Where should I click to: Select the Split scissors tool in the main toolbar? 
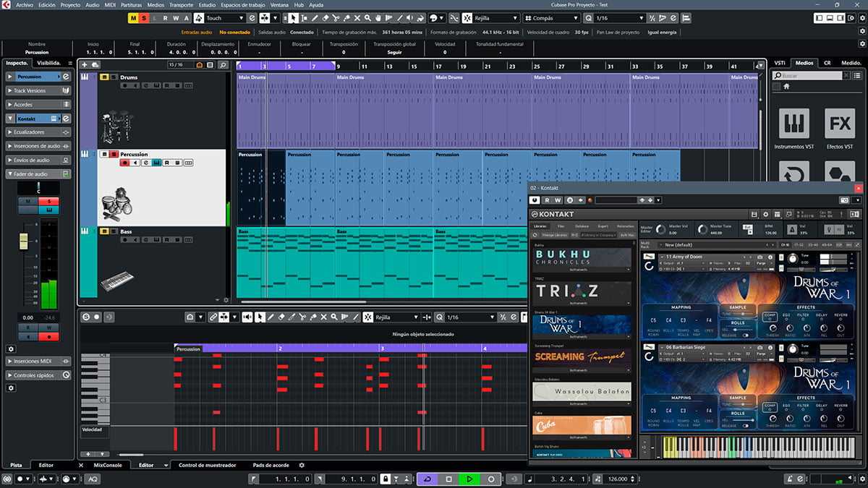(x=336, y=17)
